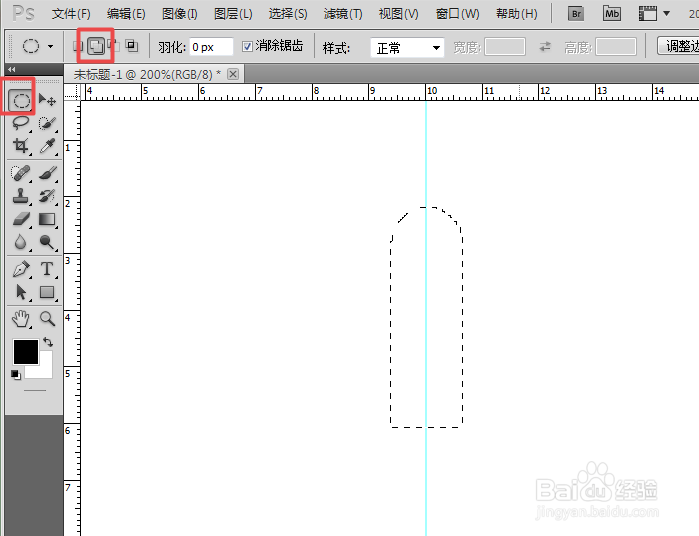Select the Rectangle shape tool

pos(47,292)
